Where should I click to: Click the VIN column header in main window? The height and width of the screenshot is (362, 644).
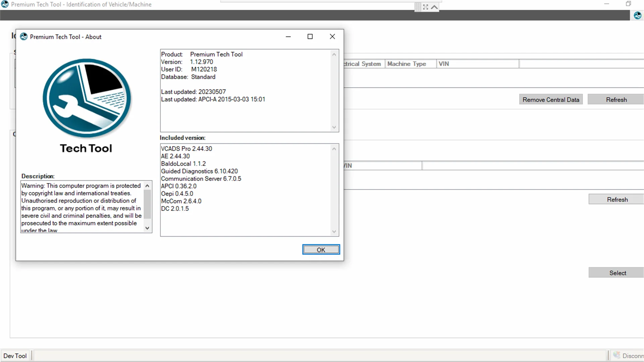coord(478,63)
